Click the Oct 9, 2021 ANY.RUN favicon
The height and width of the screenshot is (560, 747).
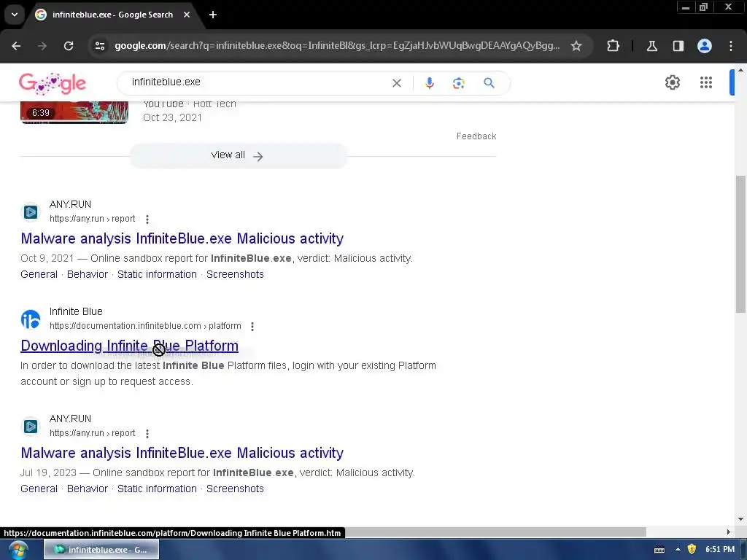click(31, 212)
